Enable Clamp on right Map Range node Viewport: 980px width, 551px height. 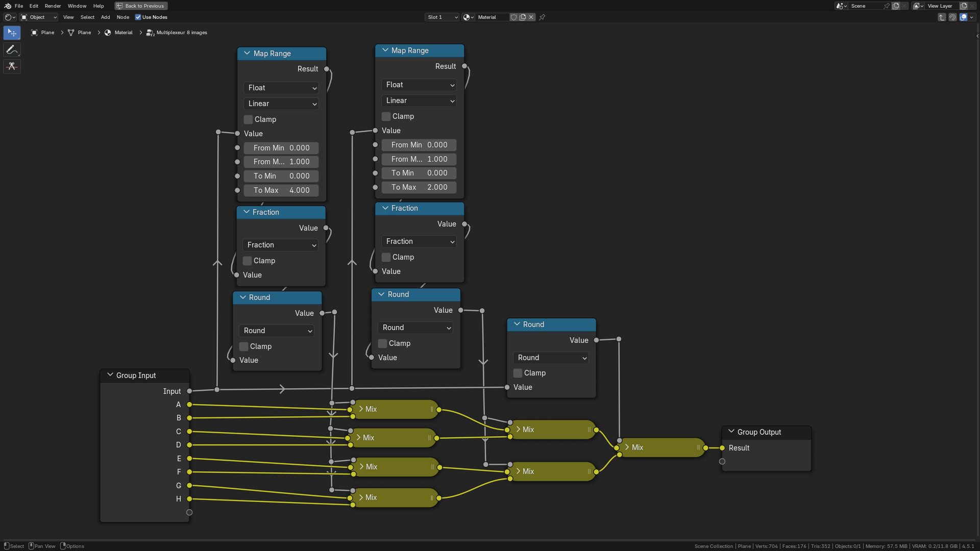[x=386, y=116]
